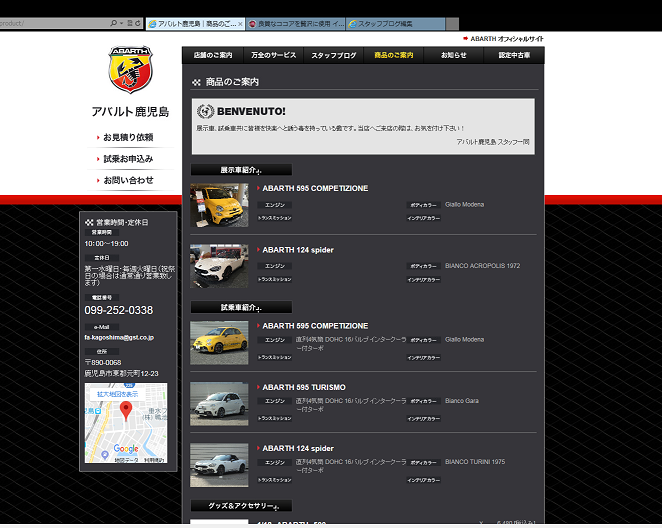Click the 10:00〜19:00 business hours text
This screenshot has width=662, height=528.
click(106, 244)
